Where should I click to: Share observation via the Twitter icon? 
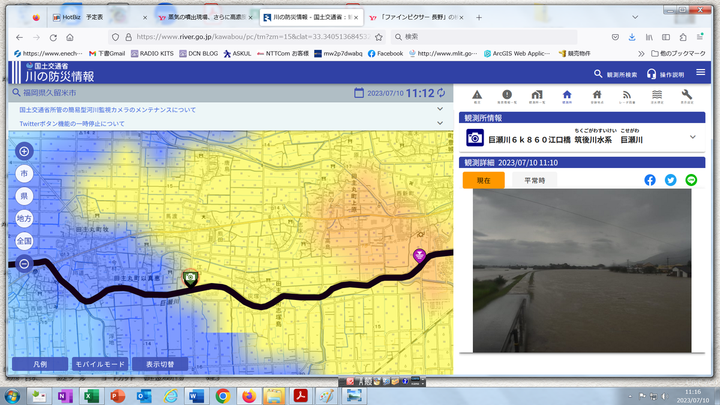click(671, 180)
